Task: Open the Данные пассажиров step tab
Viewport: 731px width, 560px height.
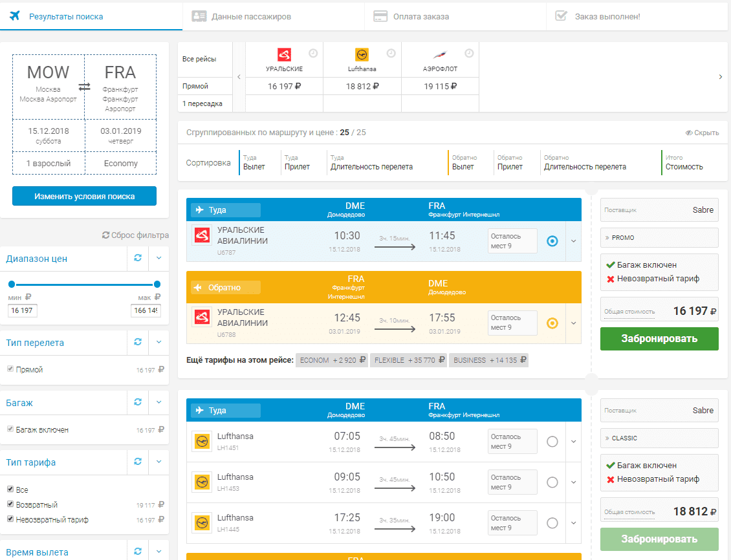Action: pyautogui.click(x=273, y=16)
